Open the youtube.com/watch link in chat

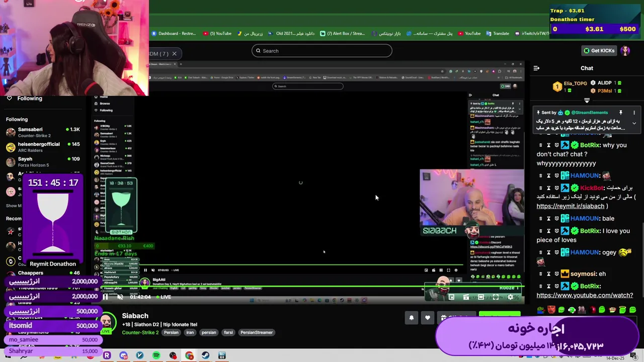click(x=585, y=295)
